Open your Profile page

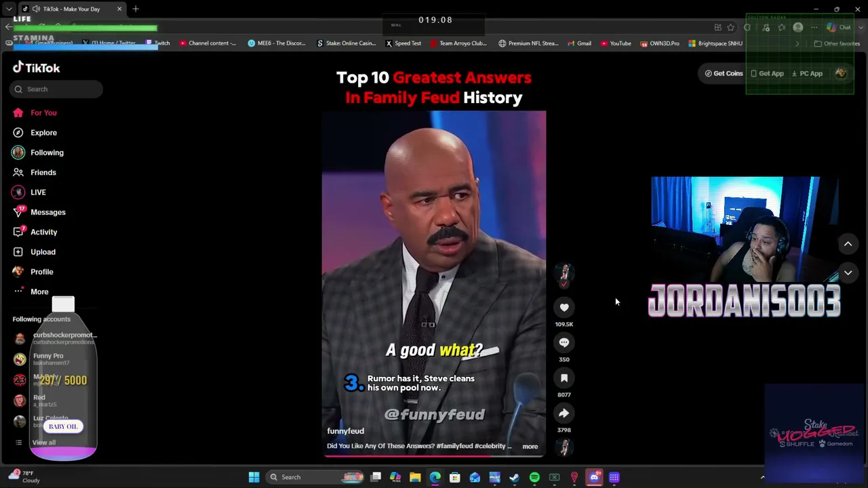[x=33, y=272]
